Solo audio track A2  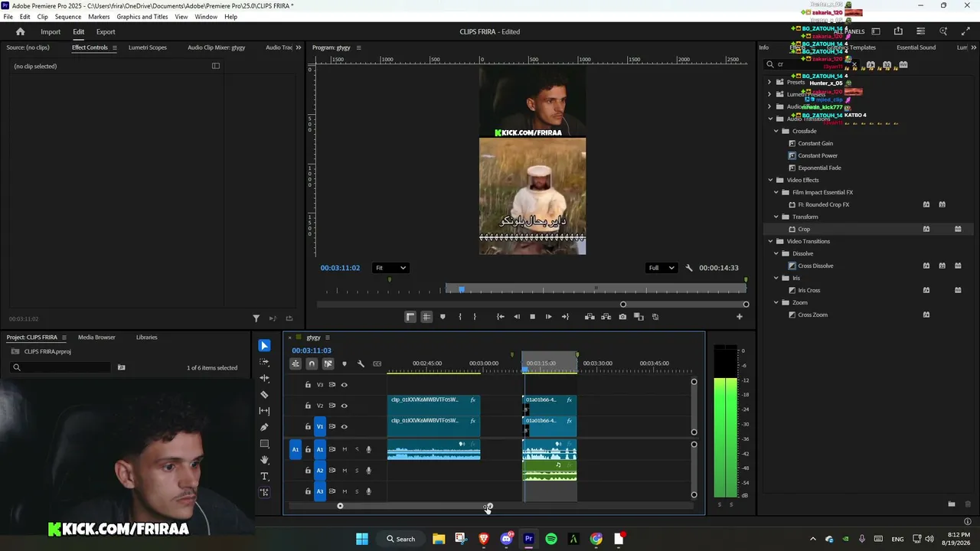pos(356,471)
